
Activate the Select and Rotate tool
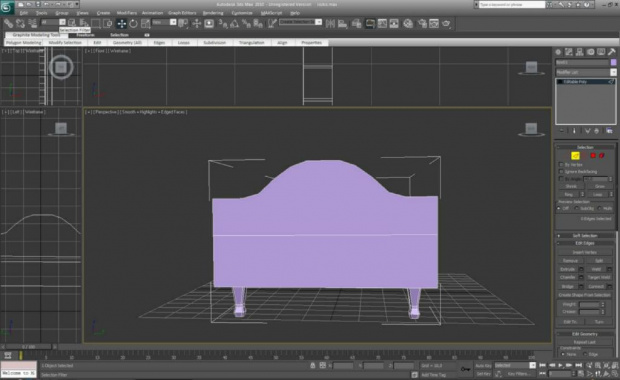pyautogui.click(x=134, y=23)
